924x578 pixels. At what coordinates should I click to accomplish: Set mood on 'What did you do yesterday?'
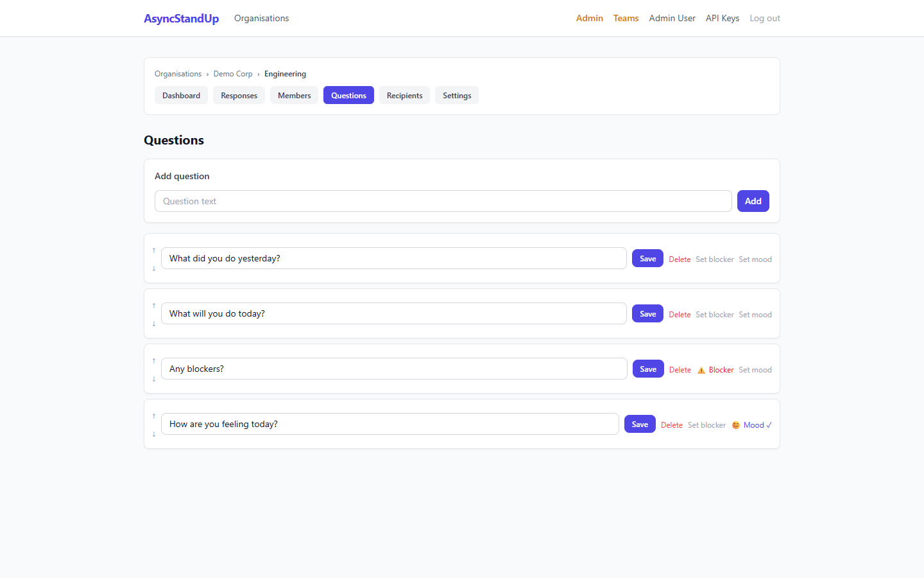[x=755, y=259]
